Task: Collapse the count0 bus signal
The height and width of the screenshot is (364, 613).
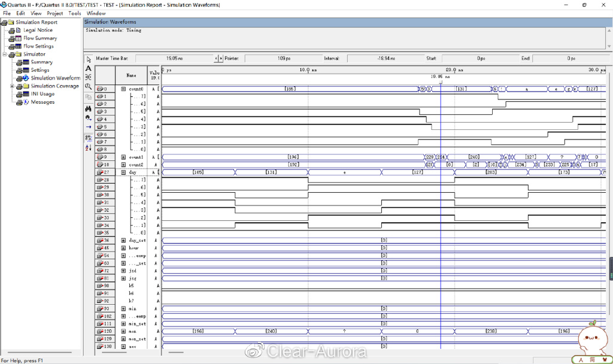Action: tap(123, 89)
